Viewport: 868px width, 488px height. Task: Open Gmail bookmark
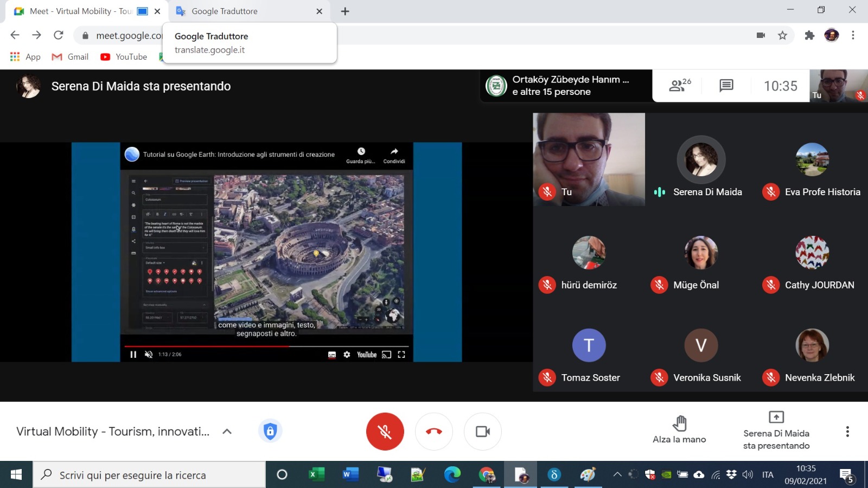[x=70, y=56]
